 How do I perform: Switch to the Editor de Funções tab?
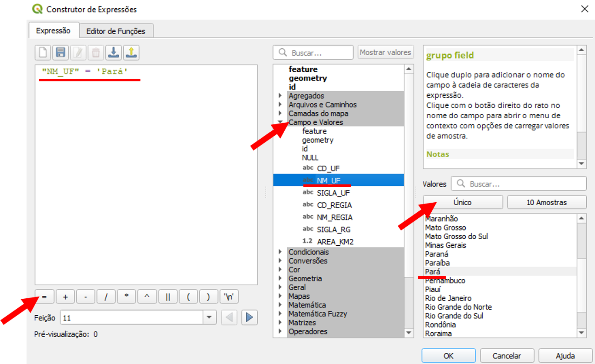click(x=116, y=31)
